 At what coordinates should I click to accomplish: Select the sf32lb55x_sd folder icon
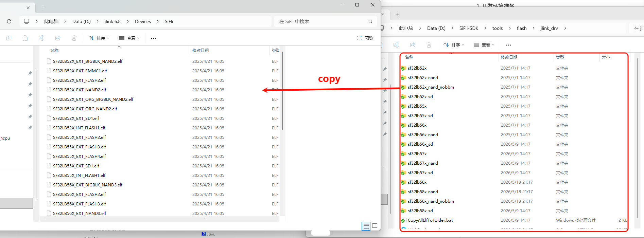(x=403, y=116)
